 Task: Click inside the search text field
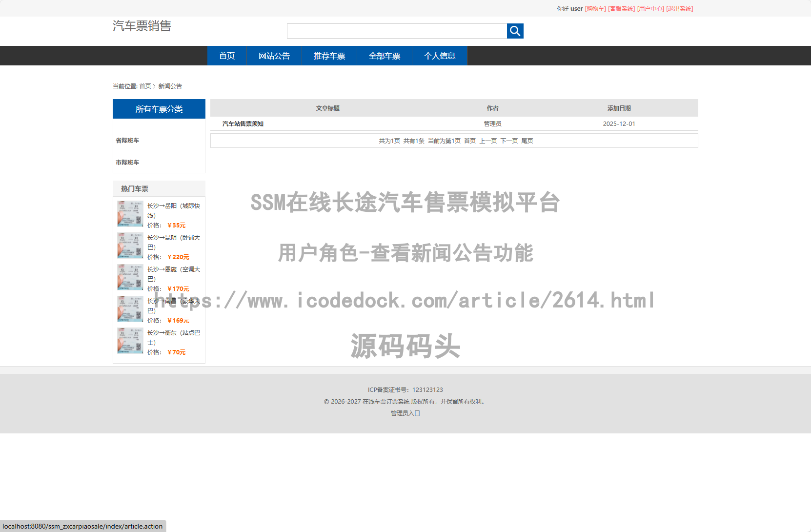[396, 31]
